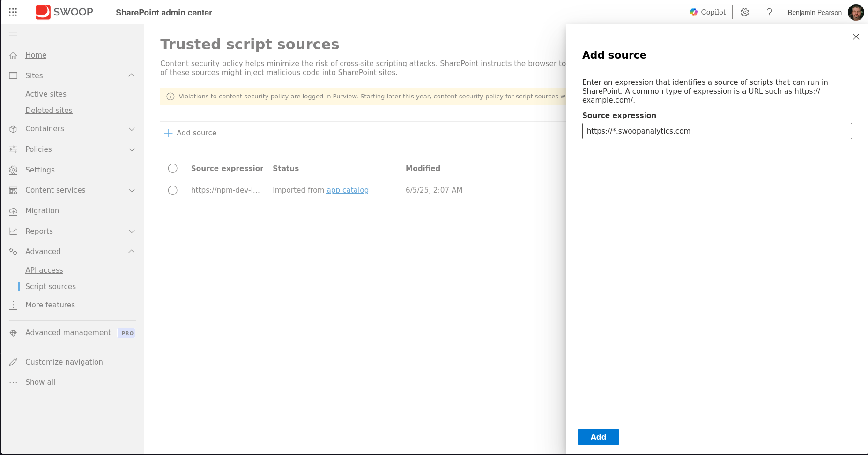Open API access under Advanced

pos(44,270)
